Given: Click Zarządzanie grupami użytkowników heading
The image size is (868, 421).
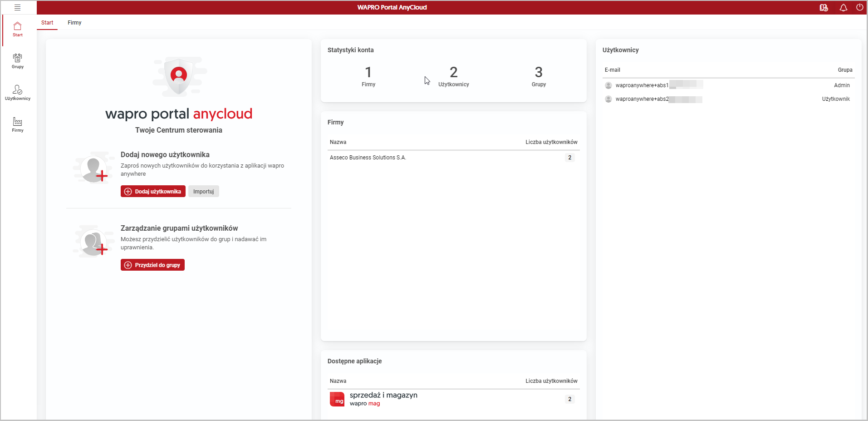Looking at the screenshot, I should click(179, 228).
